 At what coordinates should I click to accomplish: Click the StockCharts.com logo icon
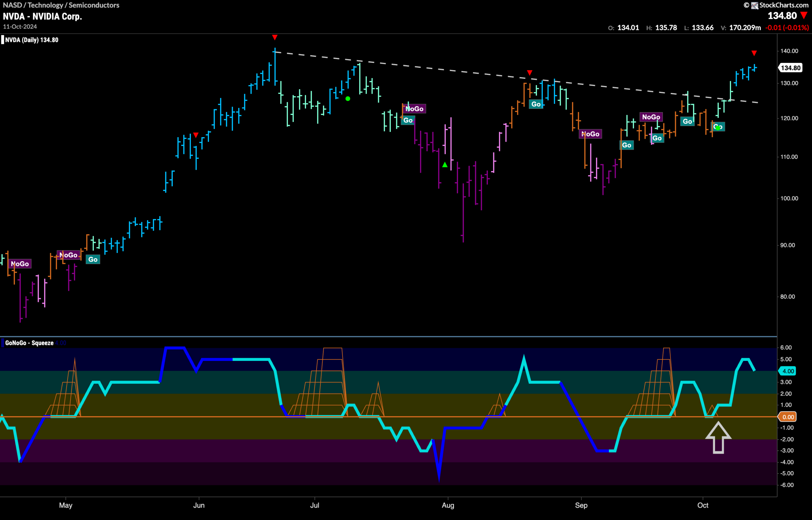[754, 5]
